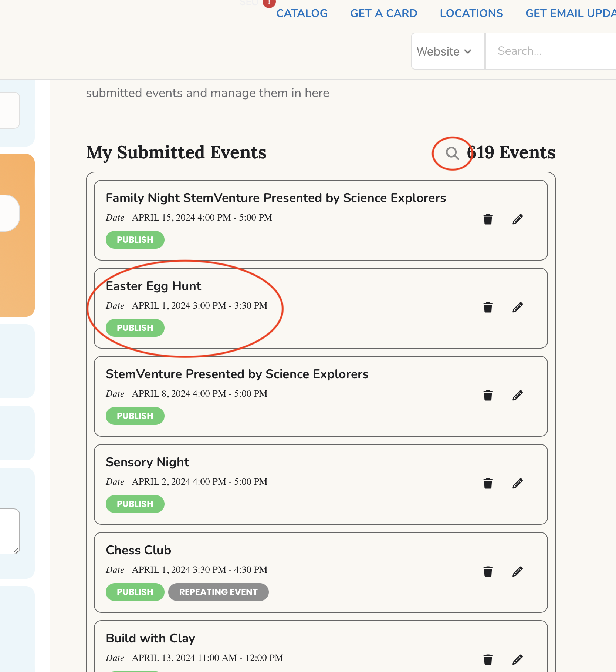Click the REPEATING EVENT badge on Chess Club
Viewport: 616px width, 672px height.
pyautogui.click(x=218, y=592)
